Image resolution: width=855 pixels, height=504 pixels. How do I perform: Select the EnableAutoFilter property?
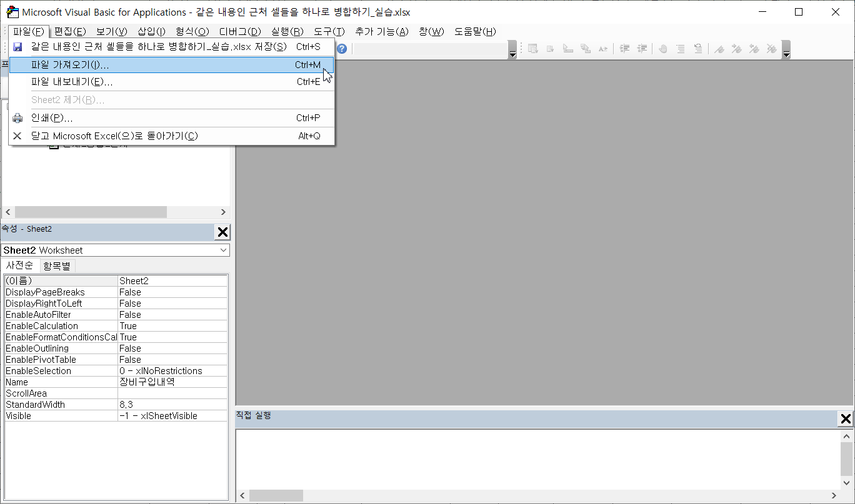coord(116,314)
